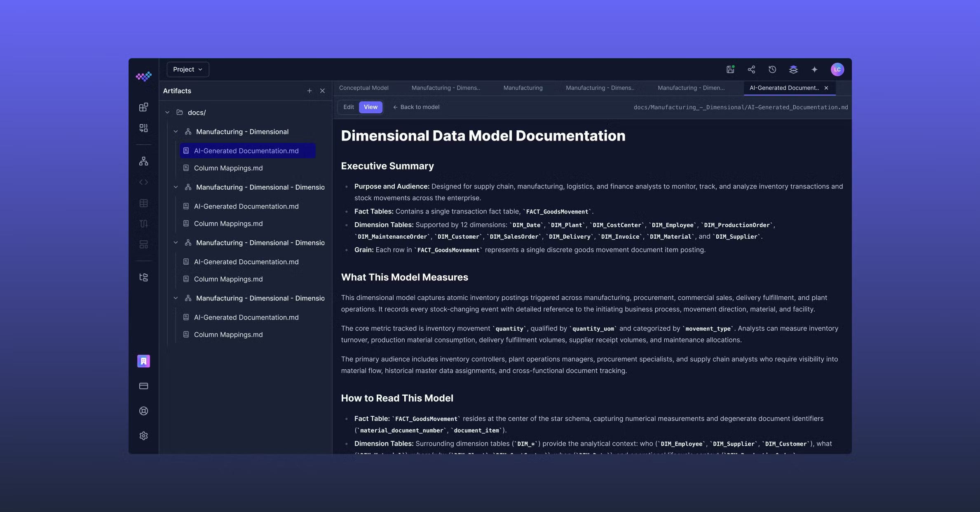This screenshot has width=980, height=512.
Task: Collapse the last Manufacturing - Dimensional - Dimensio group
Action: pos(176,298)
